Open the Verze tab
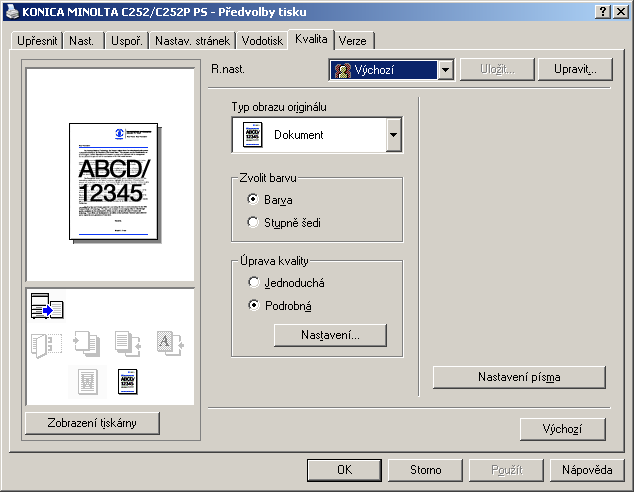634x492 pixels. click(353, 41)
